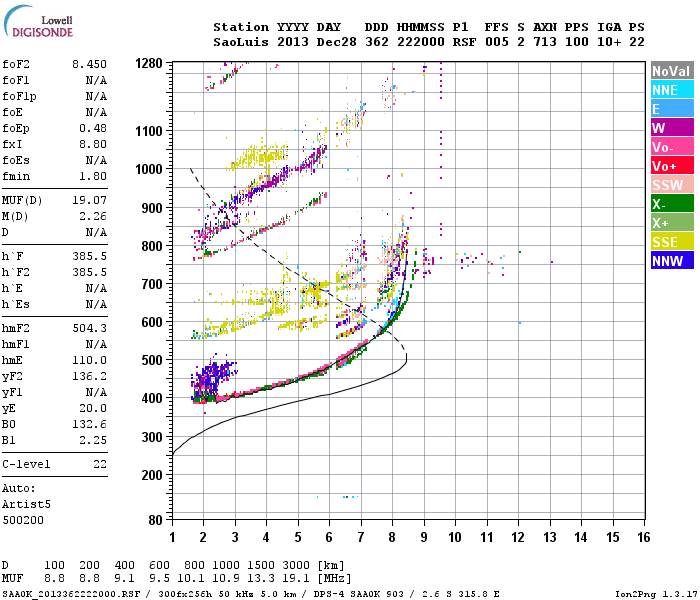Screen dimensions: 700x600
Task: Click the MUF(D) value 19.07
Action: coord(89,200)
